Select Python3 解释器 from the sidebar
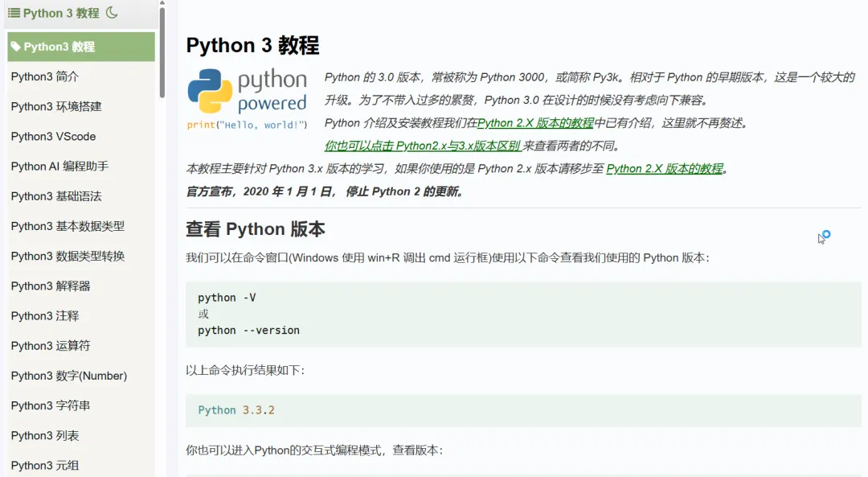 51,286
